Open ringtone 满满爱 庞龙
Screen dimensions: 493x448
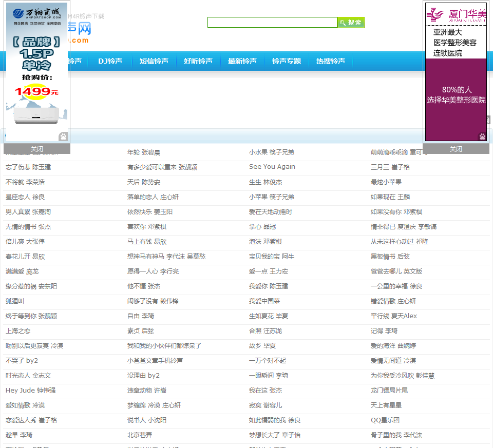[x=22, y=271]
